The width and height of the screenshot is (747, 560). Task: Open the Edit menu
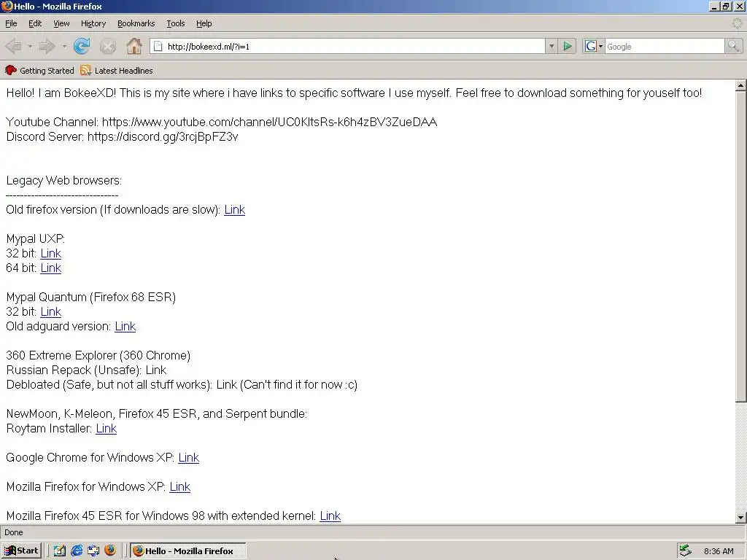click(35, 23)
